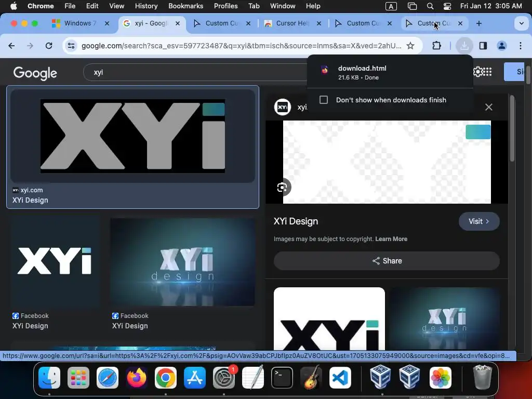Open Google apps grid icon

487,72
